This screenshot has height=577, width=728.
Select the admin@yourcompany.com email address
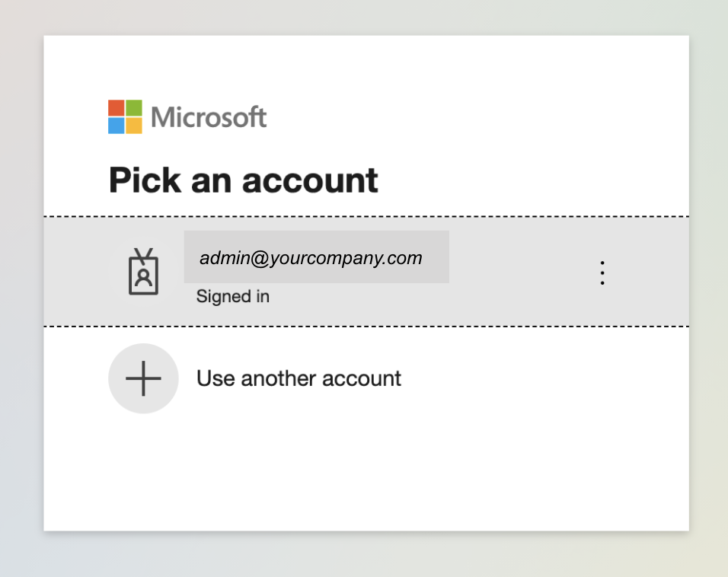click(x=311, y=258)
